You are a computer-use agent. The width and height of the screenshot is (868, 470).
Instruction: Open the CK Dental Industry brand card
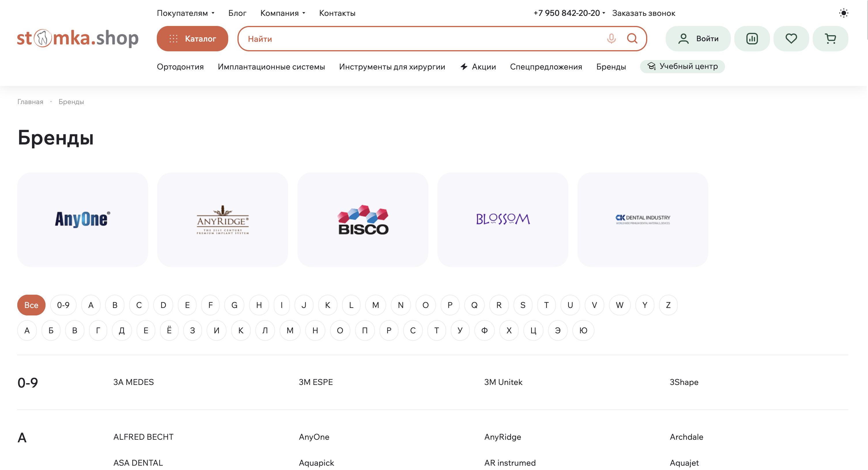pyautogui.click(x=643, y=219)
